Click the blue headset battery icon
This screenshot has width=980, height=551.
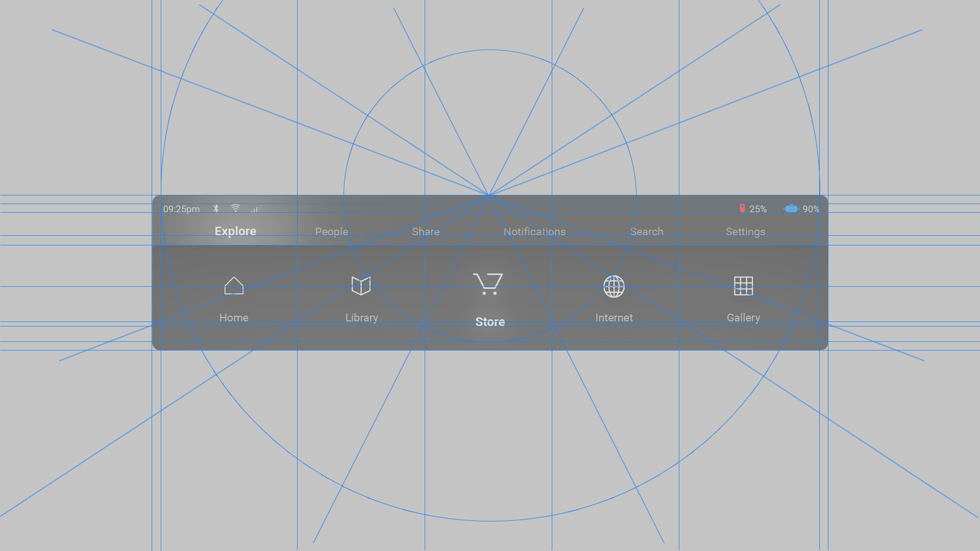pos(791,209)
